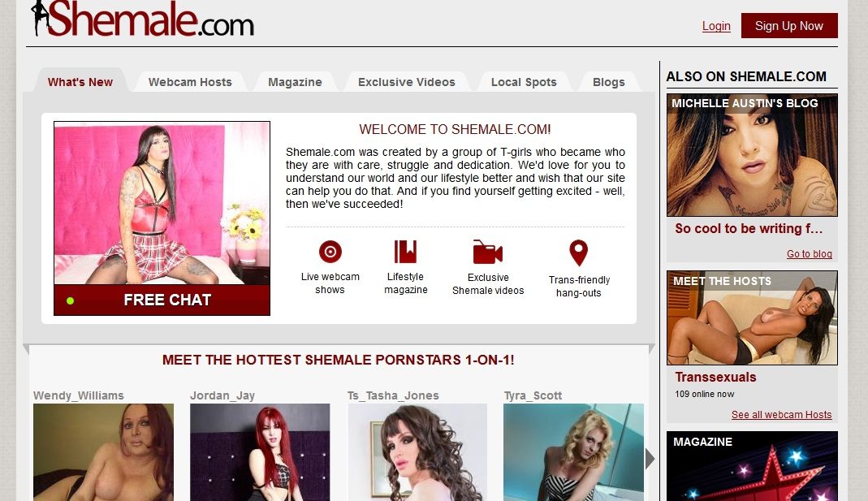Follow the Go to blog link
This screenshot has width=868, height=501.
[810, 253]
